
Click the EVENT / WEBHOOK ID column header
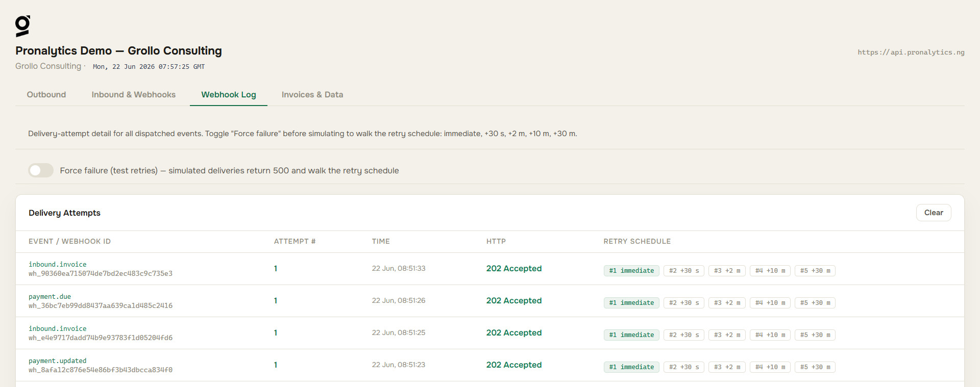[x=69, y=241]
